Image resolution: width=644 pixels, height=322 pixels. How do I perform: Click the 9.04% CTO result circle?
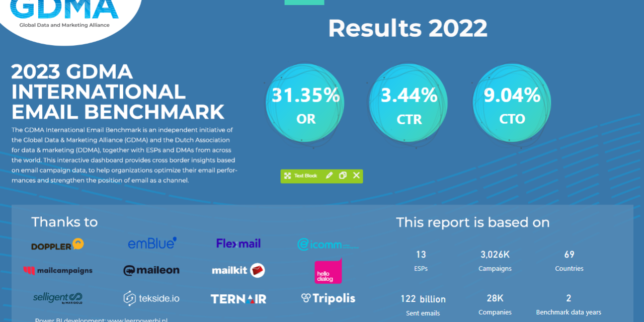(x=512, y=104)
